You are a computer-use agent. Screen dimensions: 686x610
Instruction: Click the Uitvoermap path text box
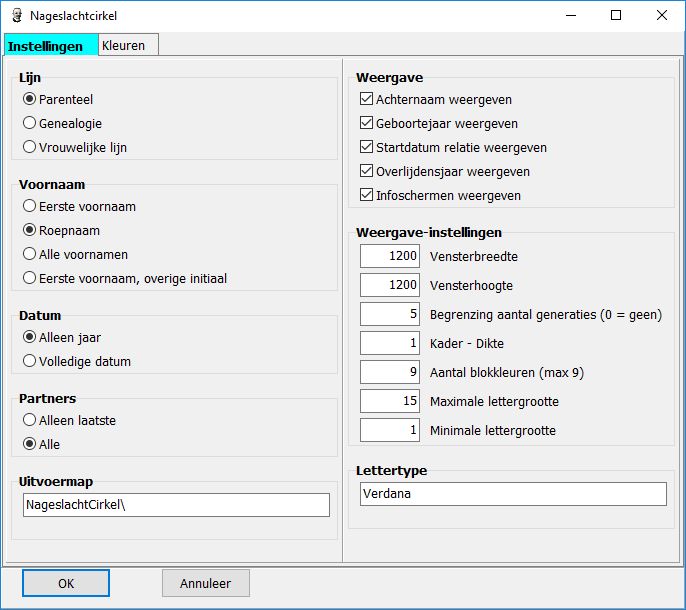(175, 505)
